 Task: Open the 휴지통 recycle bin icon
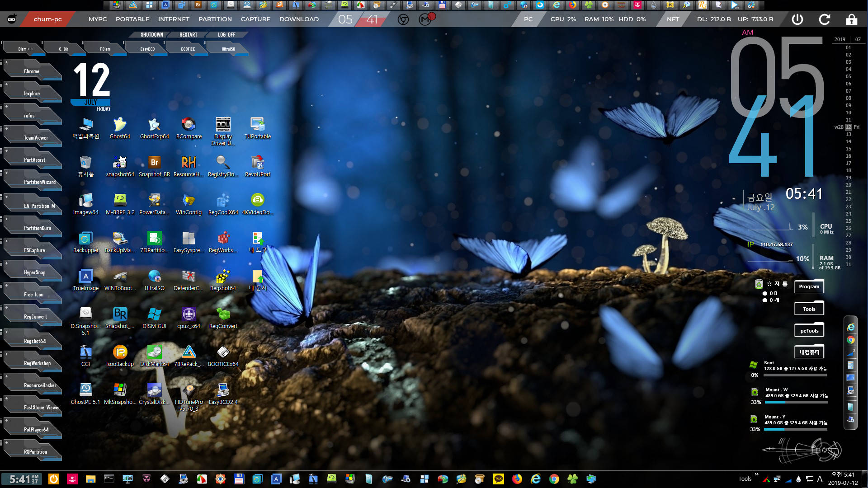click(x=85, y=166)
